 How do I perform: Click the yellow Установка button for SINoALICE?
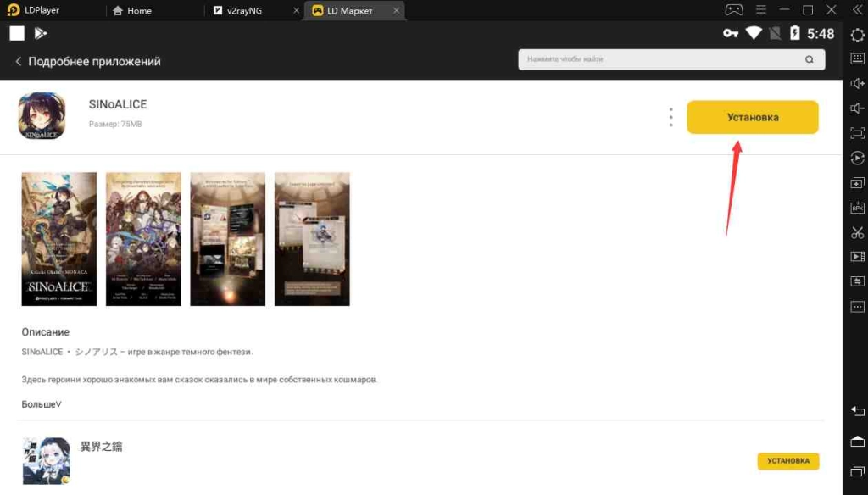coord(752,117)
